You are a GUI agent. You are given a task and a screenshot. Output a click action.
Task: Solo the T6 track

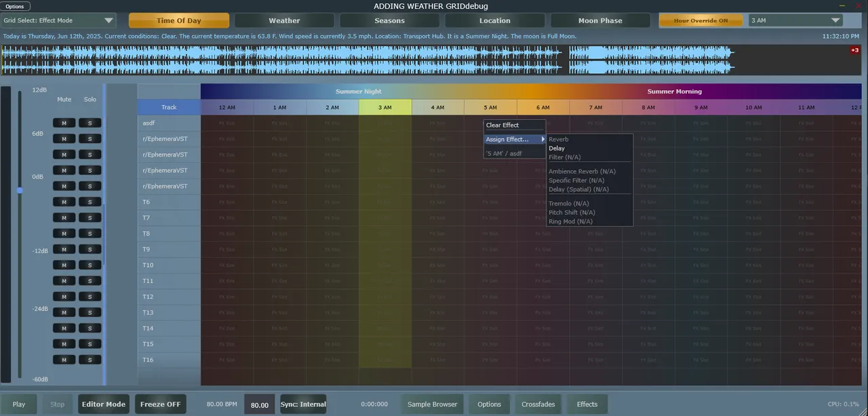point(90,201)
